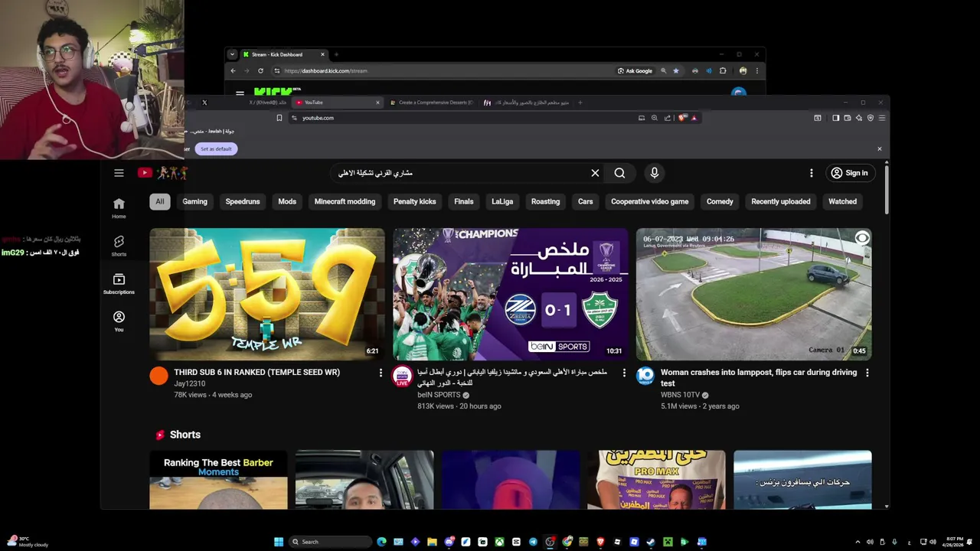The image size is (980, 551).
Task: Open the Windows Start menu
Action: tap(279, 542)
